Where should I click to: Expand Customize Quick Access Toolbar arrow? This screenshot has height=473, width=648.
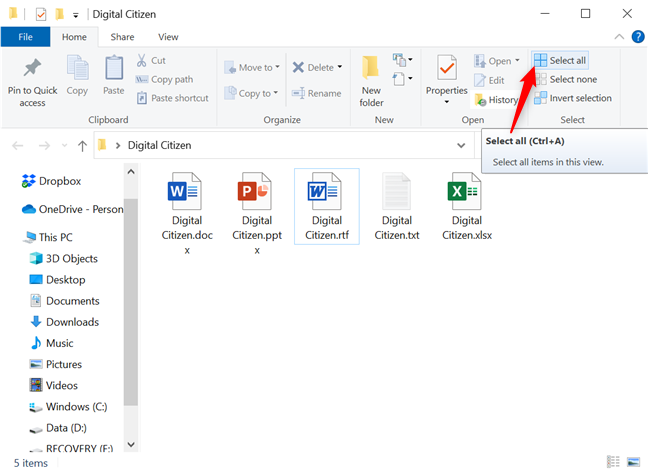coord(76,16)
